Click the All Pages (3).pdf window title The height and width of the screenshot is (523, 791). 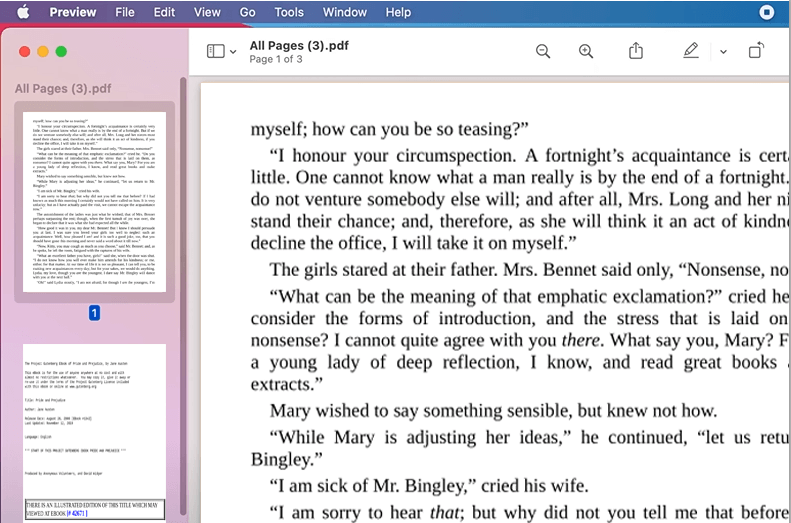point(299,45)
